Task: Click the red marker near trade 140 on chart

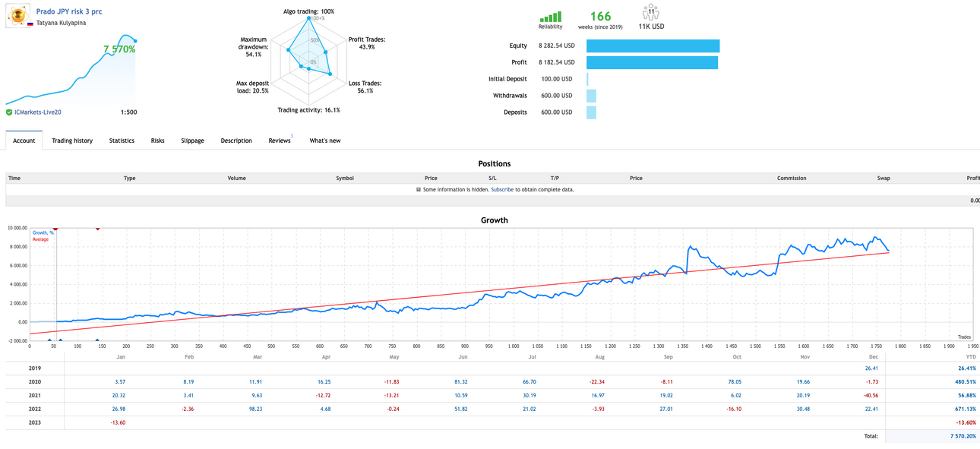Action: 97,228
